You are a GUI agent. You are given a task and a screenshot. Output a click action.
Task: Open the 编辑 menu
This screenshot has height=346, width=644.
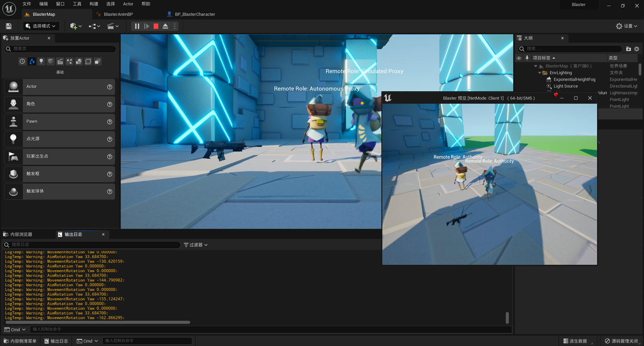click(43, 4)
